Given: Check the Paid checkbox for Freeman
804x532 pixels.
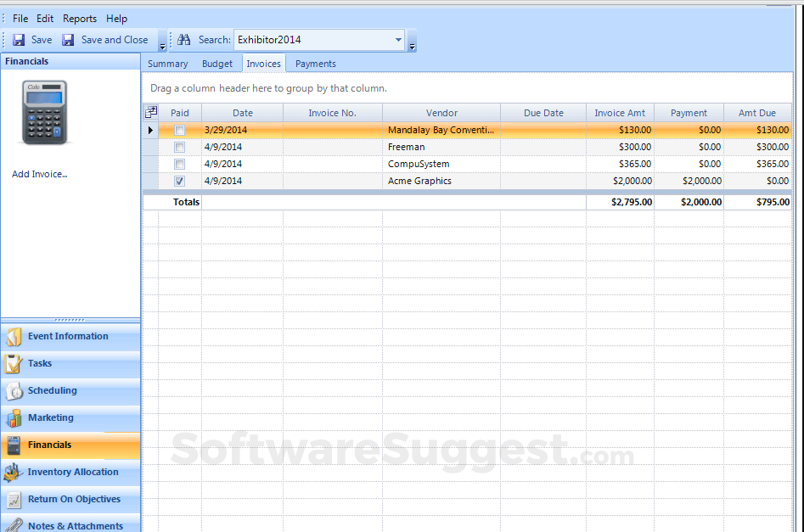Looking at the screenshot, I should pyautogui.click(x=179, y=147).
